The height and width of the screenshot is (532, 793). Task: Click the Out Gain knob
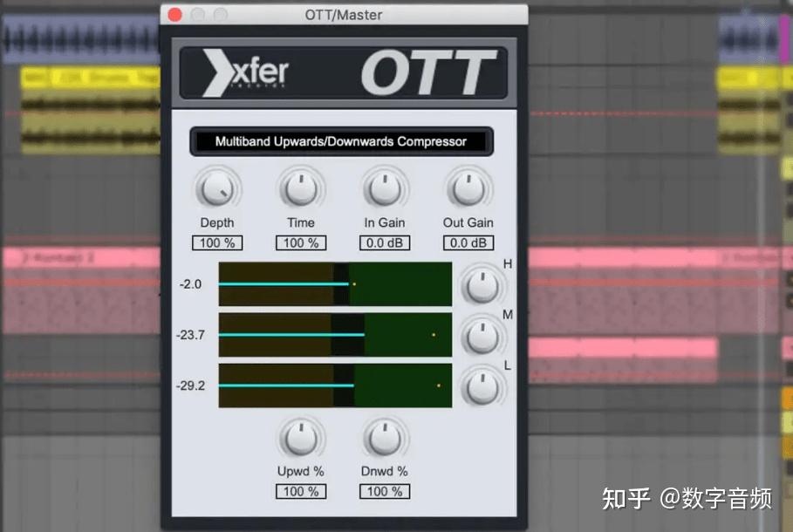point(468,189)
